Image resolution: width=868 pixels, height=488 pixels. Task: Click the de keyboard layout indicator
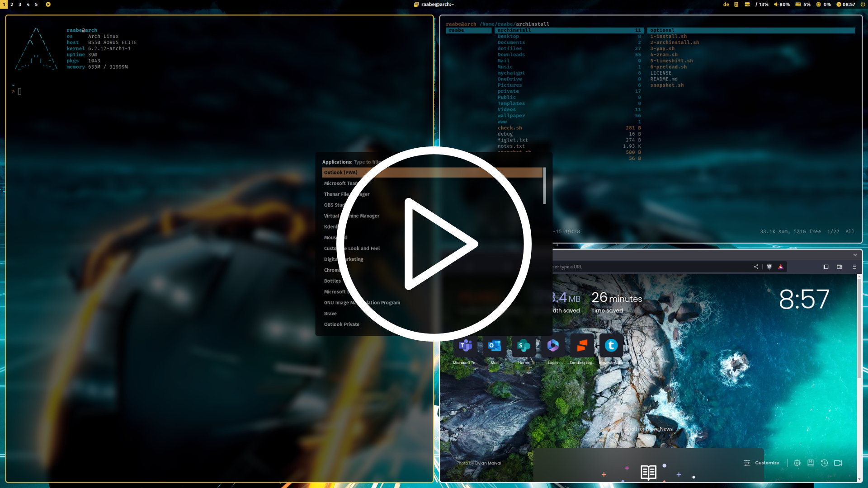[726, 5]
